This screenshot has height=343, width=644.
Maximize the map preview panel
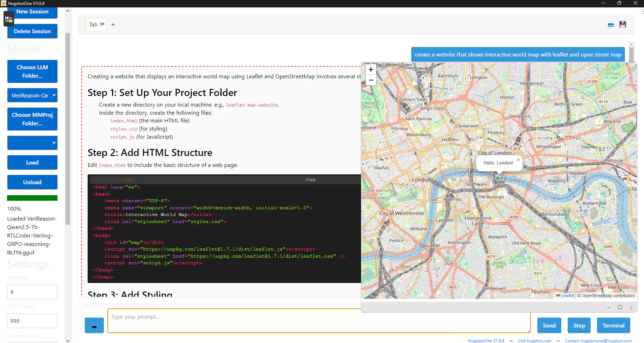620,307
